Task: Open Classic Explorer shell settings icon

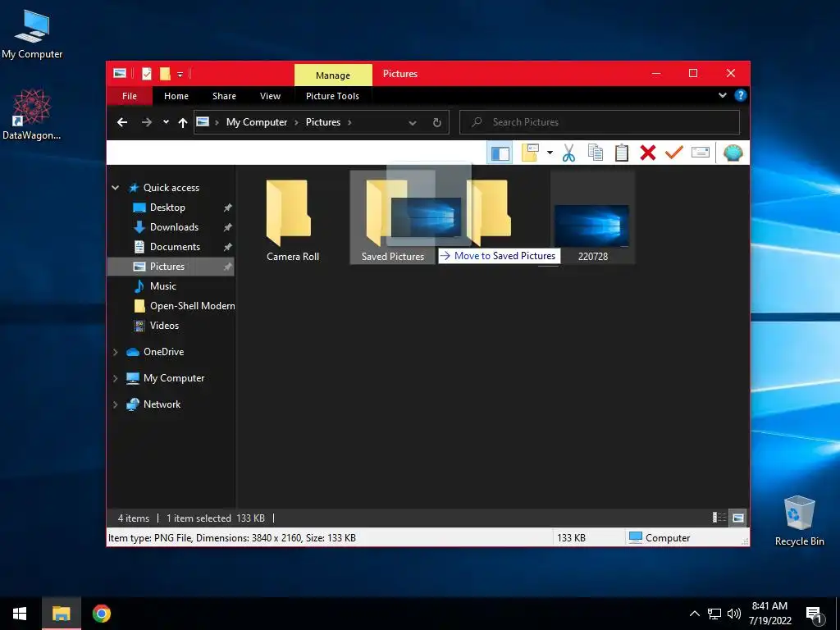Action: point(733,153)
